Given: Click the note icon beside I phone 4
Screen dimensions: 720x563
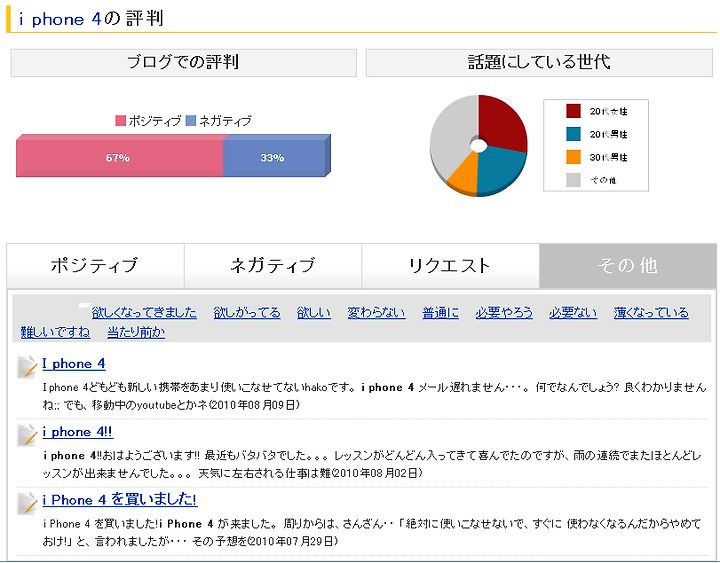Looking at the screenshot, I should click(x=27, y=367).
